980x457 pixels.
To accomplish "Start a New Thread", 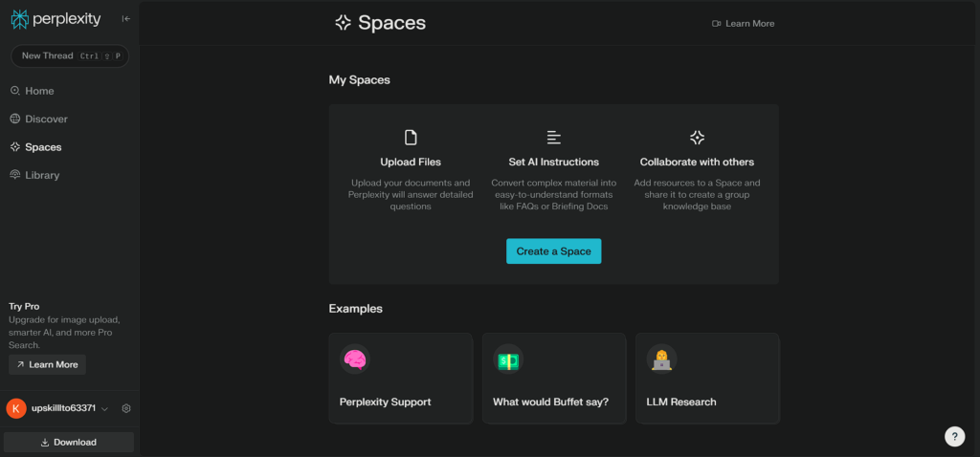I will tap(69, 55).
